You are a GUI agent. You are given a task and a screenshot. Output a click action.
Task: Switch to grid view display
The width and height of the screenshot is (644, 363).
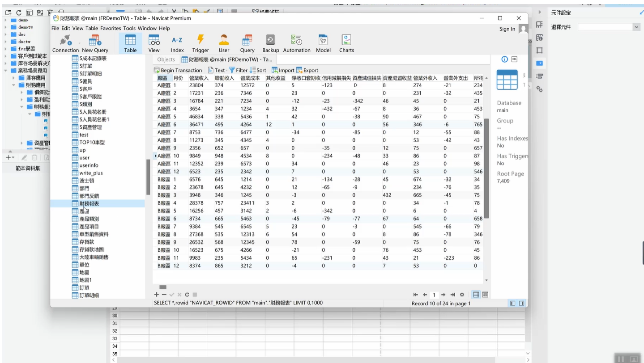(x=476, y=295)
